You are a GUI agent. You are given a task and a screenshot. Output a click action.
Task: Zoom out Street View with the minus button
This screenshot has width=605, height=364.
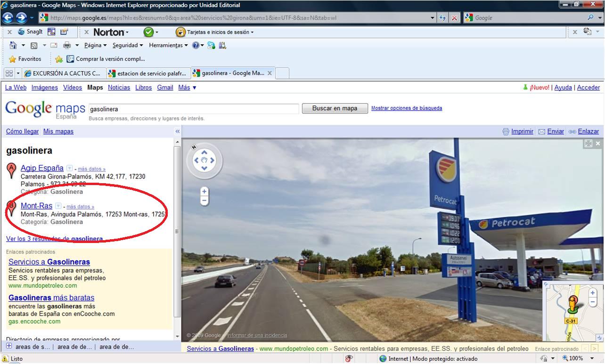(204, 201)
